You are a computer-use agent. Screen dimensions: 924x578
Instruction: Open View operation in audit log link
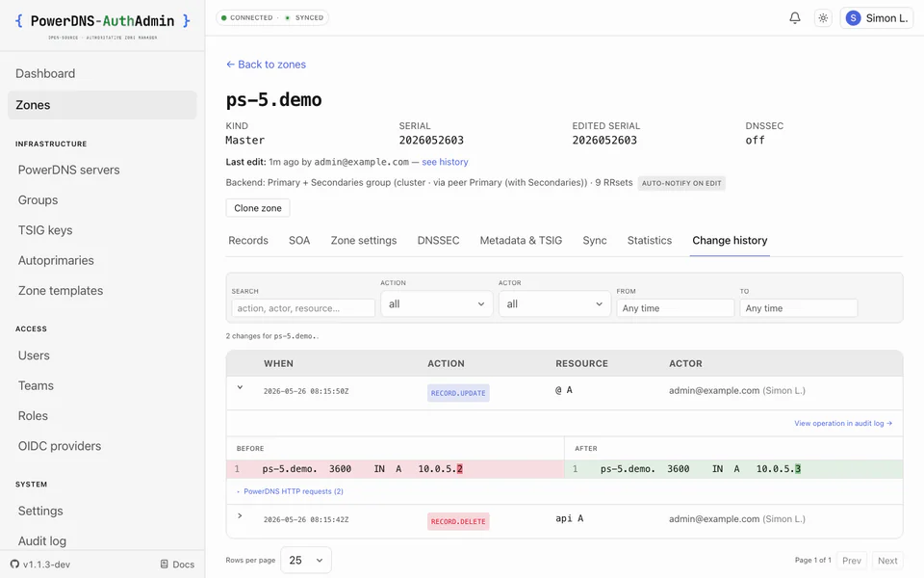[843, 424]
